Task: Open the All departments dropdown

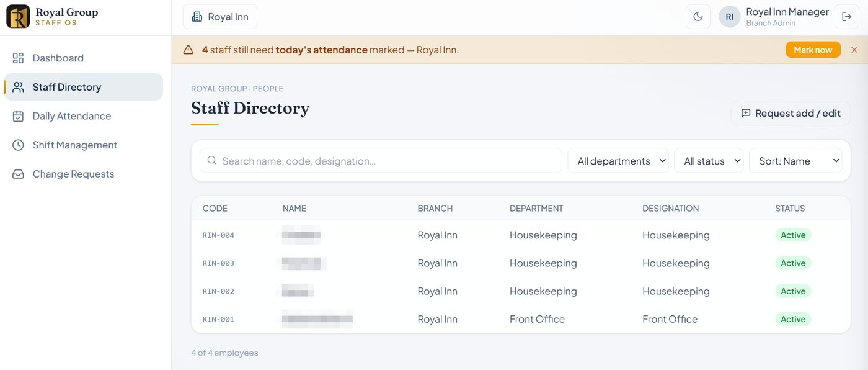Action: point(618,160)
